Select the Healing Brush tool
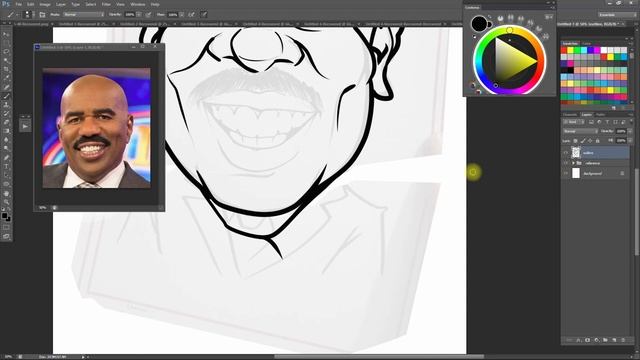 (6, 87)
